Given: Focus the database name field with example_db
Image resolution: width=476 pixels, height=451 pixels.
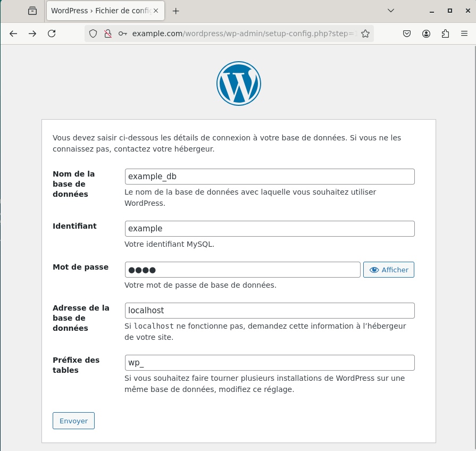Looking at the screenshot, I should click(x=270, y=177).
